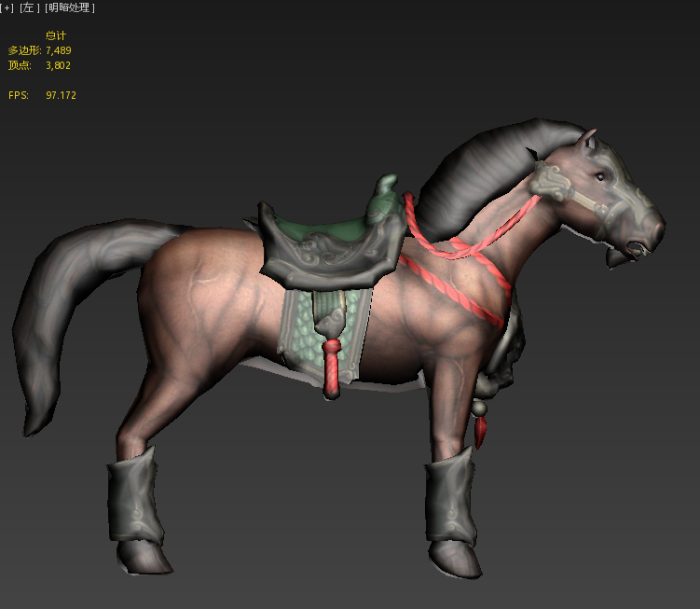
Task: Select the polygon count value 7,489
Action: 59,50
